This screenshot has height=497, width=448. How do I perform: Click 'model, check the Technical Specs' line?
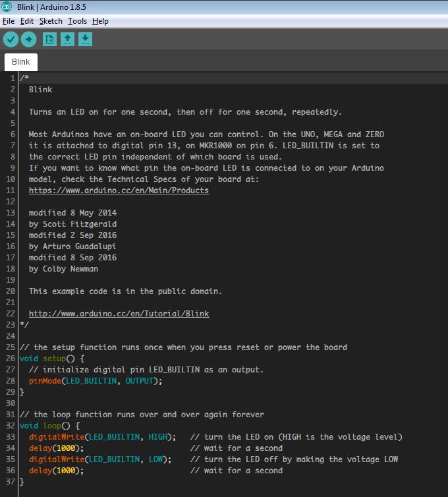coord(144,179)
